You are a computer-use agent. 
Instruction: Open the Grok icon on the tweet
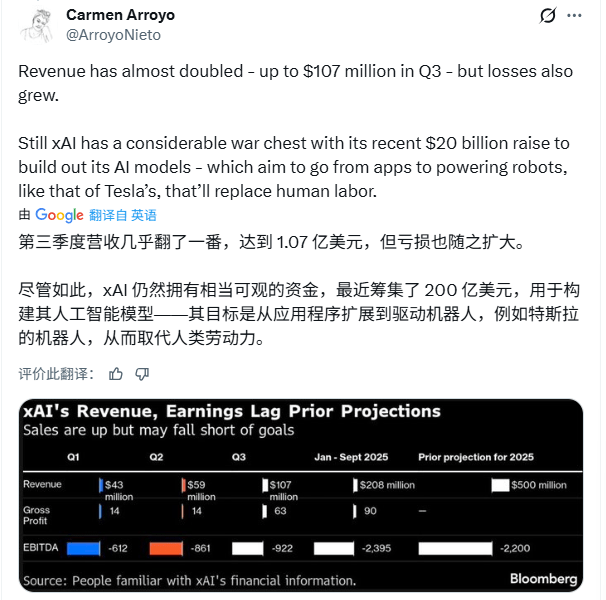(x=547, y=15)
